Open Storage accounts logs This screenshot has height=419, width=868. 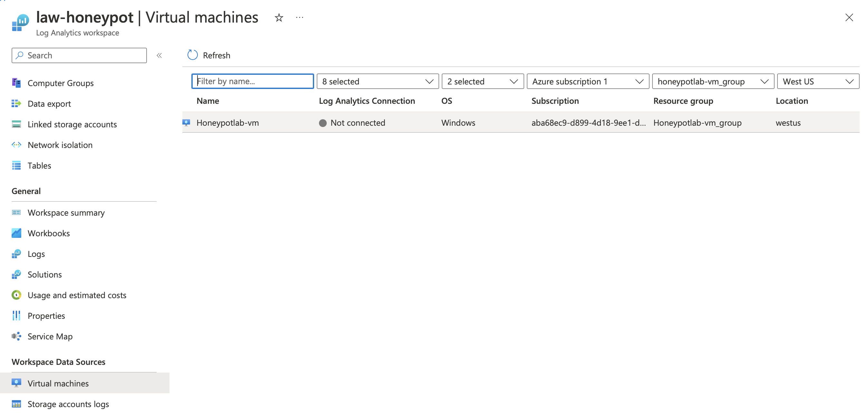coord(68,404)
